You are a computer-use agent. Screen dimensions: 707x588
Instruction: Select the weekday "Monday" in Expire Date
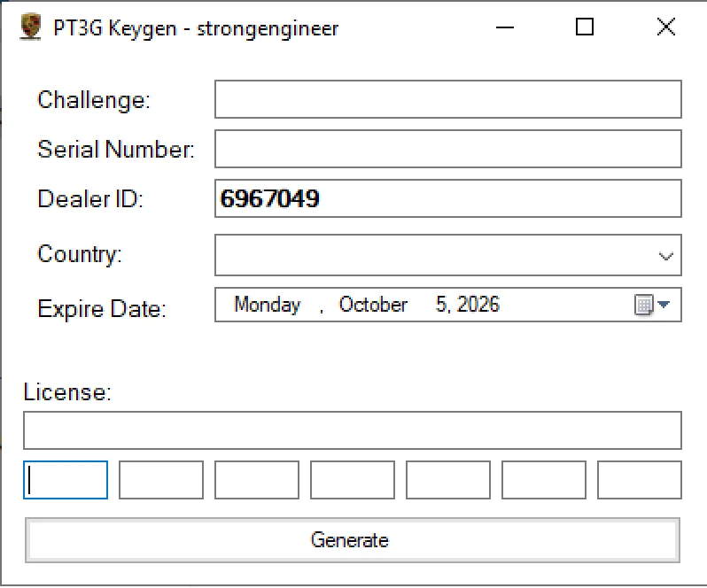pyautogui.click(x=267, y=306)
